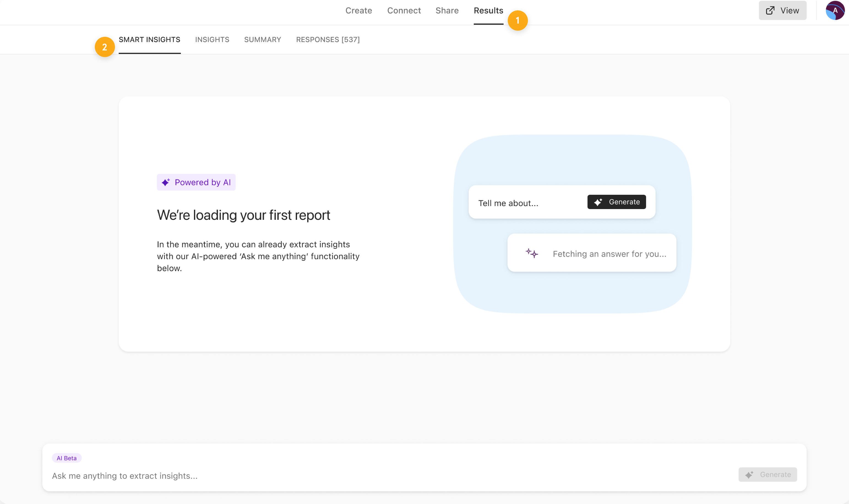Open the Create tab
Viewport: 849px width, 504px height.
pyautogui.click(x=358, y=10)
